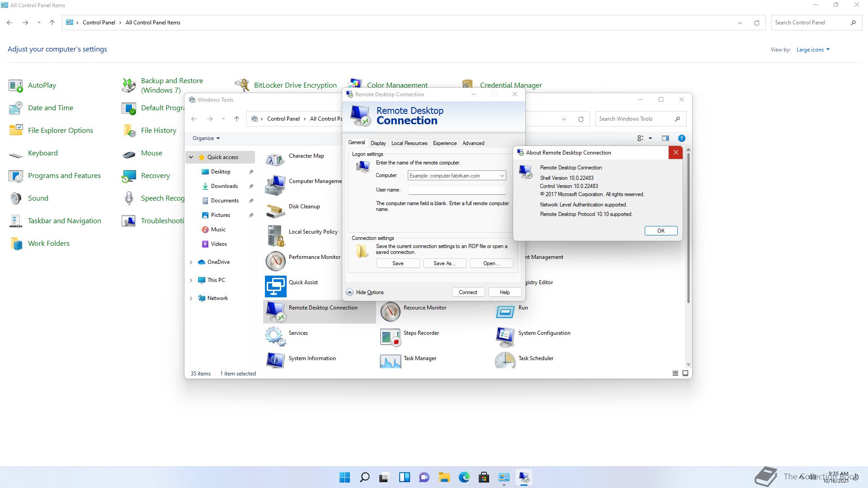The height and width of the screenshot is (488, 868).
Task: Open Character Map icon
Action: (275, 160)
